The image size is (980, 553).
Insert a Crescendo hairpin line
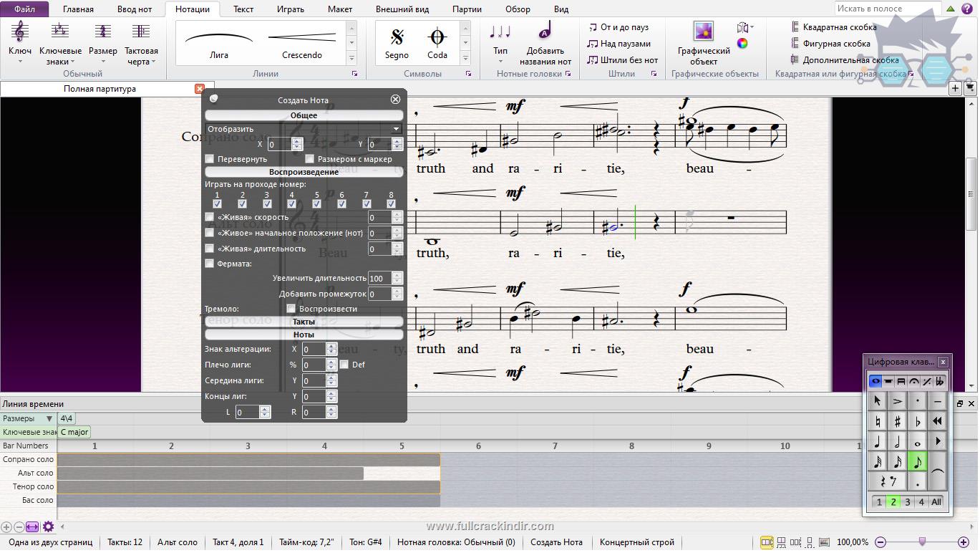coord(302,43)
